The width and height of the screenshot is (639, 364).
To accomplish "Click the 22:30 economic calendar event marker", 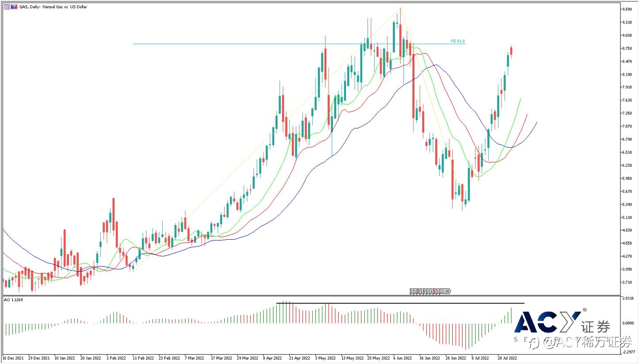I will [x=445, y=291].
